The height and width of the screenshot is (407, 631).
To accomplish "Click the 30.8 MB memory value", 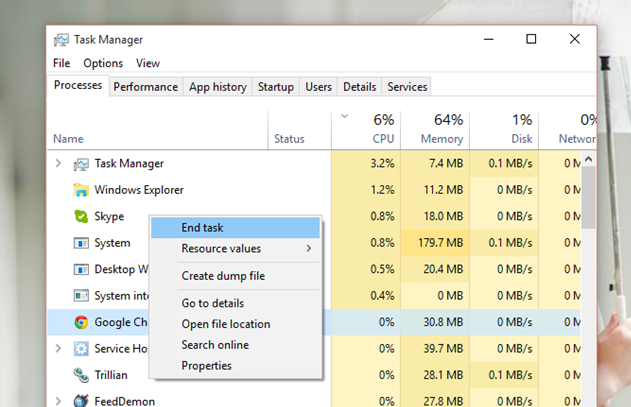I will point(443,322).
